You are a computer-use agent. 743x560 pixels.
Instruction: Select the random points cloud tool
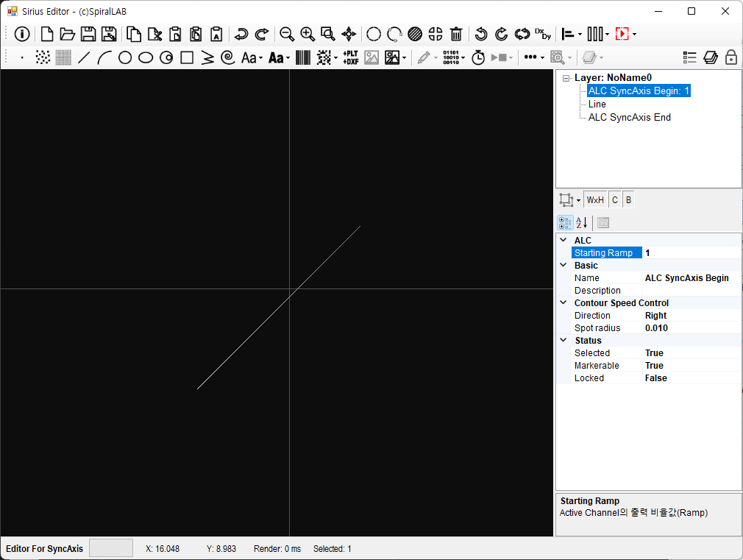coord(43,58)
